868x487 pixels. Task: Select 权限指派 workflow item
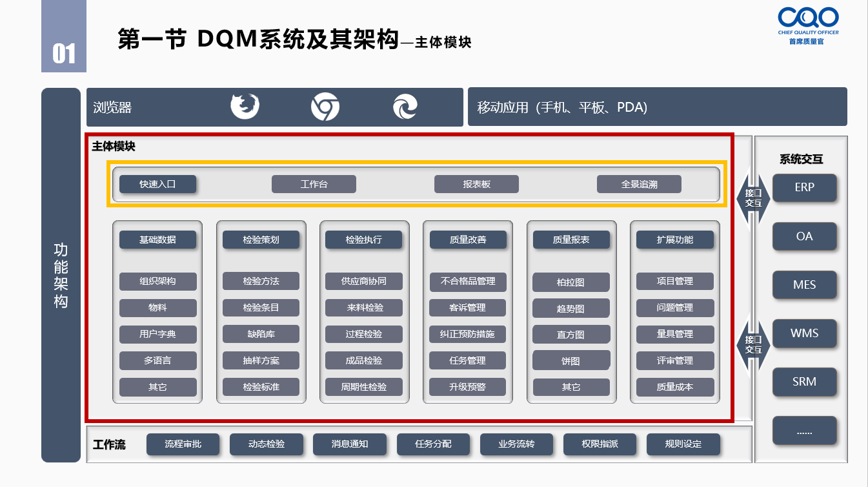(600, 444)
